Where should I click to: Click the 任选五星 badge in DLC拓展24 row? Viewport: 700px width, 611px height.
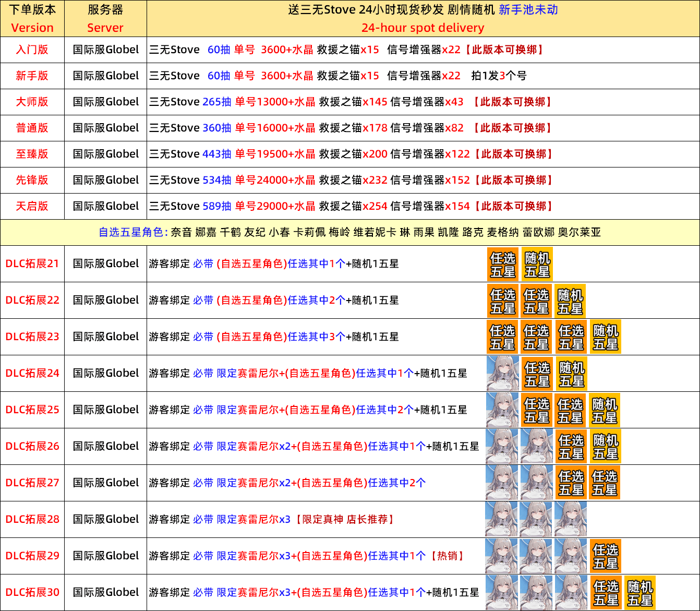click(x=537, y=374)
